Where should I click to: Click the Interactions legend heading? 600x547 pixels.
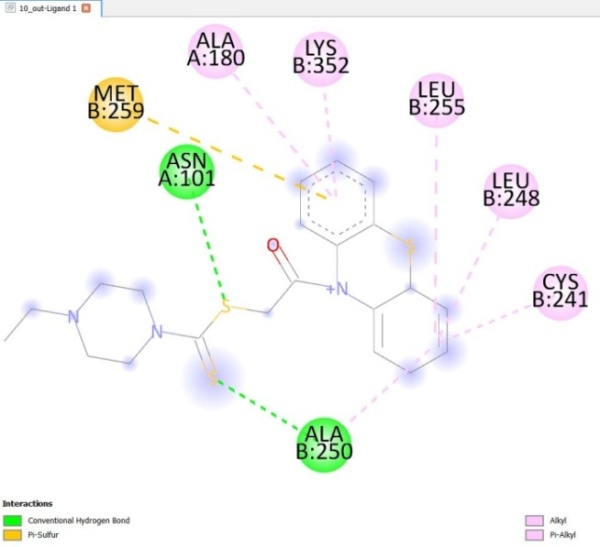27,503
